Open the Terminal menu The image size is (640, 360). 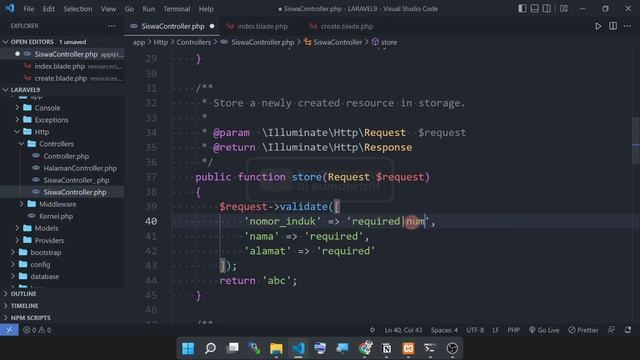[176, 9]
